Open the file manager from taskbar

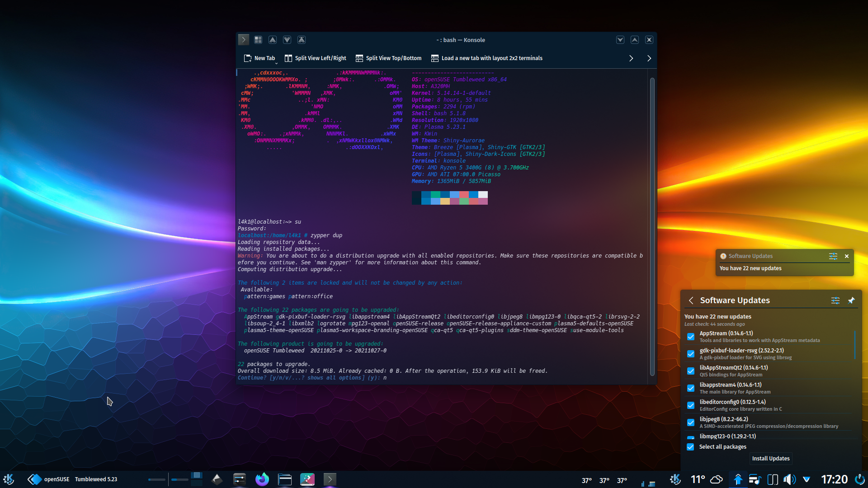(285, 479)
